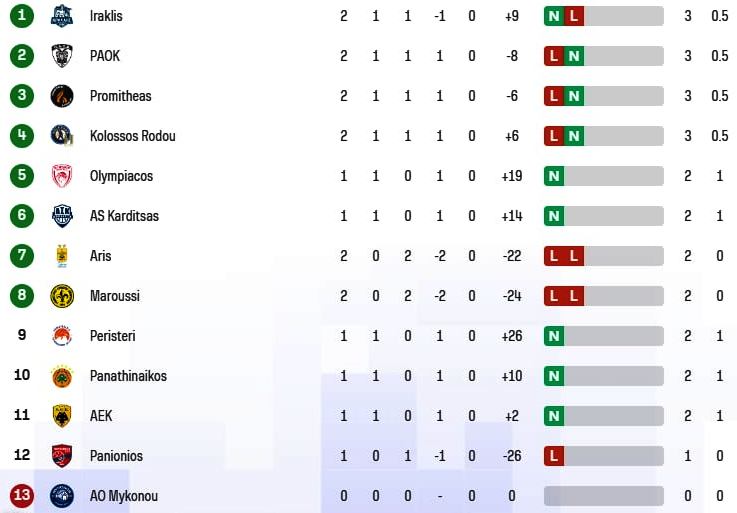Click the Olympiacos red crest

(x=62, y=176)
